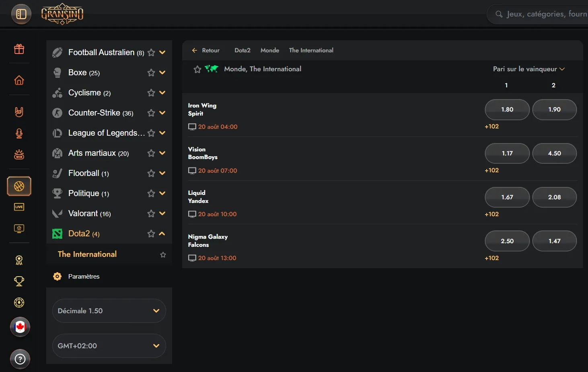Open the help question mark button
The image size is (588, 372).
(x=20, y=359)
